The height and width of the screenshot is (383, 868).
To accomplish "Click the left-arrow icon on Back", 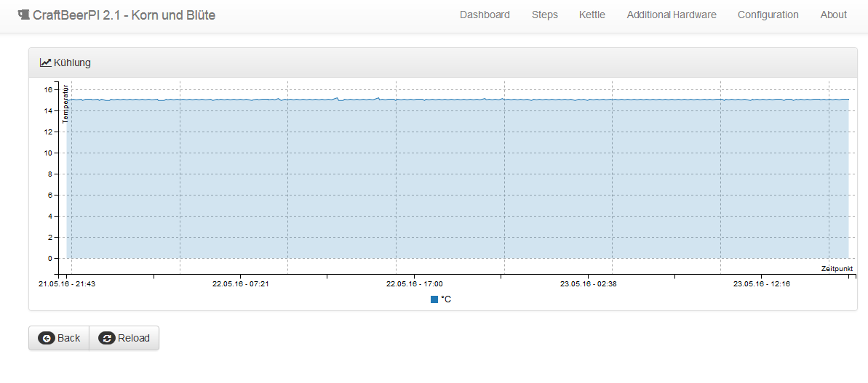I will point(47,338).
